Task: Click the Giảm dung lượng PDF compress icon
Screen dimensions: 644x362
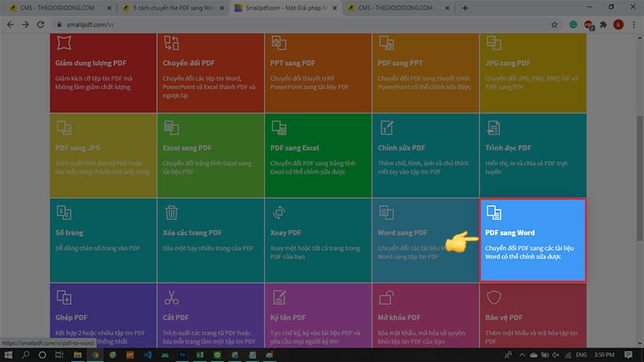Action: click(64, 43)
